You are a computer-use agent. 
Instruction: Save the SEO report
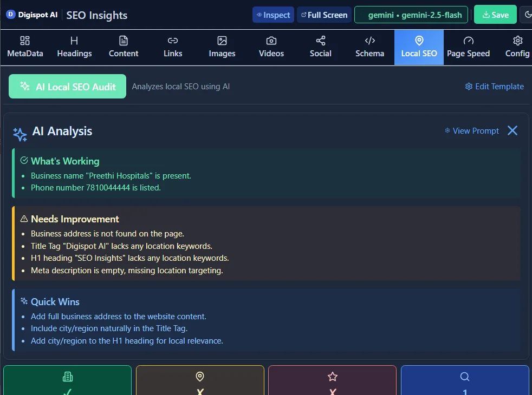495,15
